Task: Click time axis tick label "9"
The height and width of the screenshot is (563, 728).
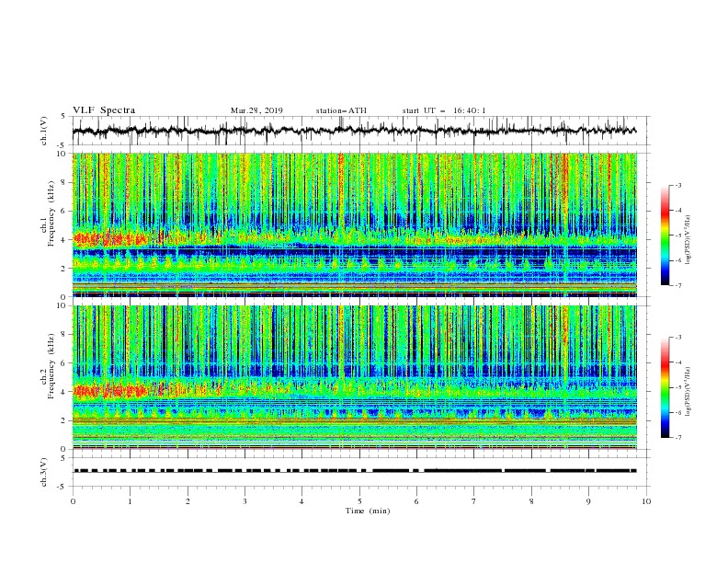Action: click(x=588, y=501)
